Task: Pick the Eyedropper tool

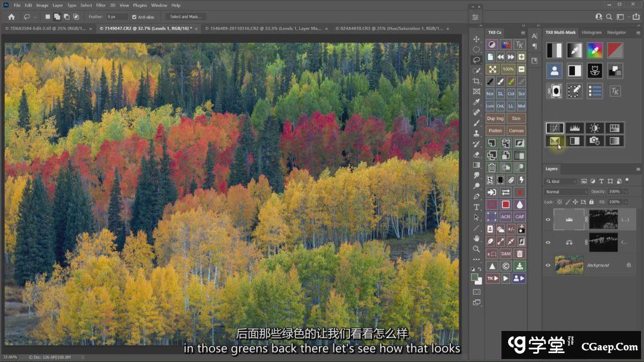Action: 476,102
